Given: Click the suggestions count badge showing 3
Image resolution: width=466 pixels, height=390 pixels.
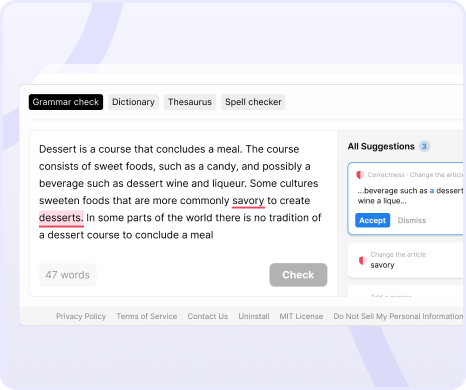Looking at the screenshot, I should [424, 146].
